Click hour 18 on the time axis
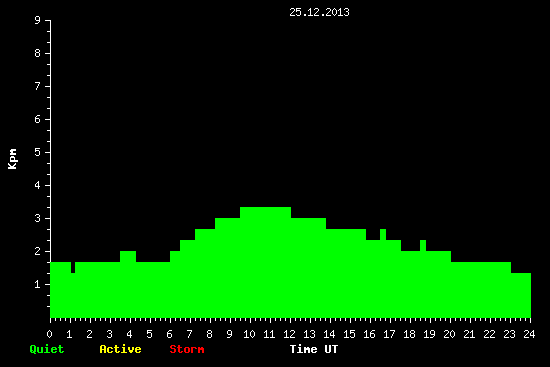Image resolution: width=550 pixels, height=367 pixels. pyautogui.click(x=409, y=334)
